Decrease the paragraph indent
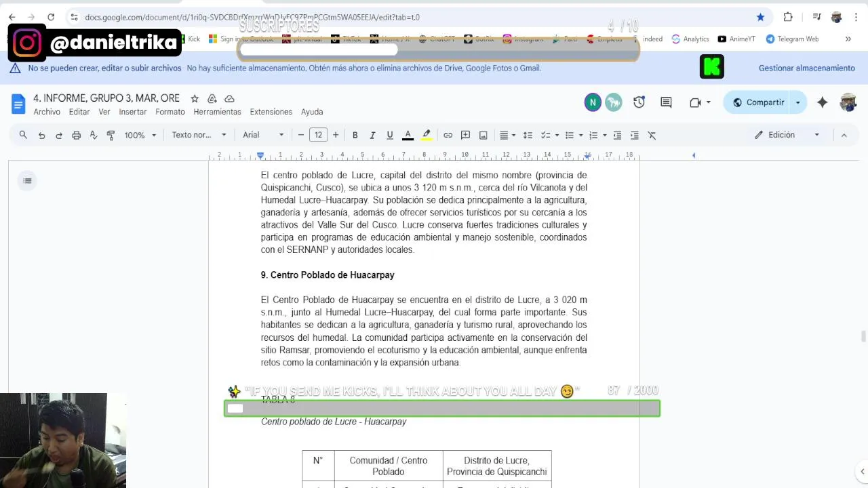Screen dimensions: 868x488 pos(617,135)
